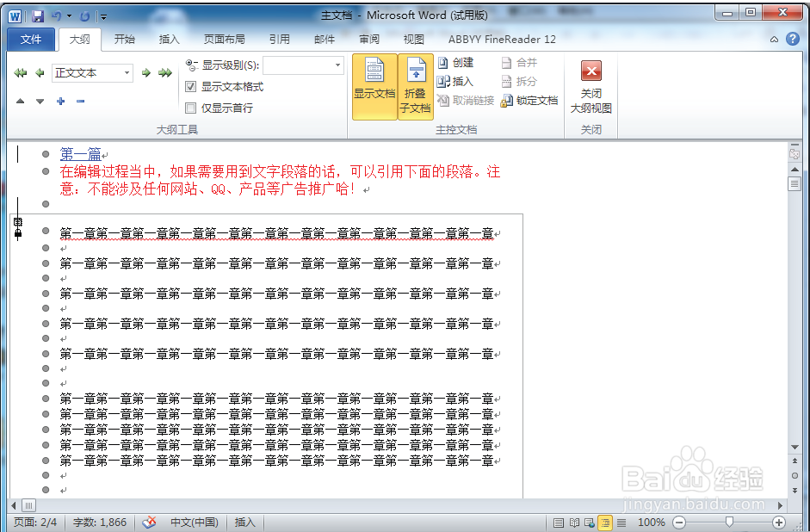
Task: Move paragraph down triangle icon
Action: [x=40, y=102]
